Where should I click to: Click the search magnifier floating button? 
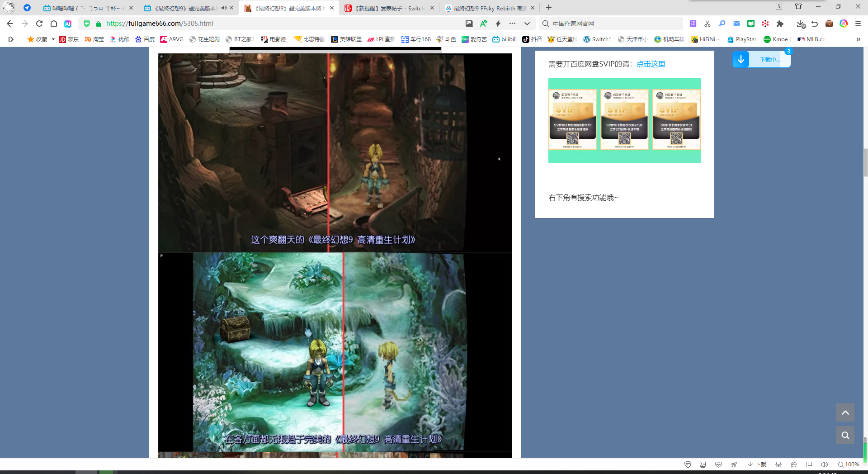point(845,435)
